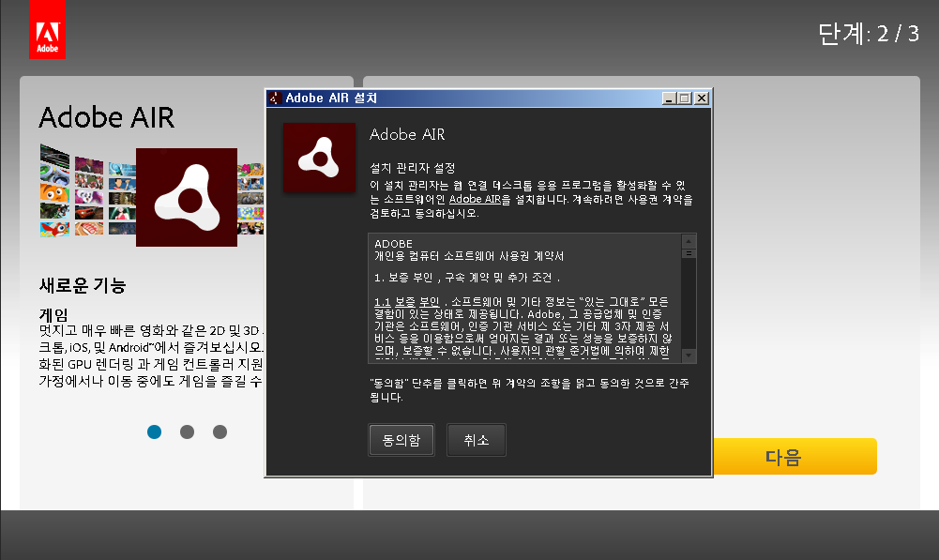Click the '1.1 보증 부인' underlined heading
Image resolution: width=939 pixels, height=560 pixels.
coord(406,302)
